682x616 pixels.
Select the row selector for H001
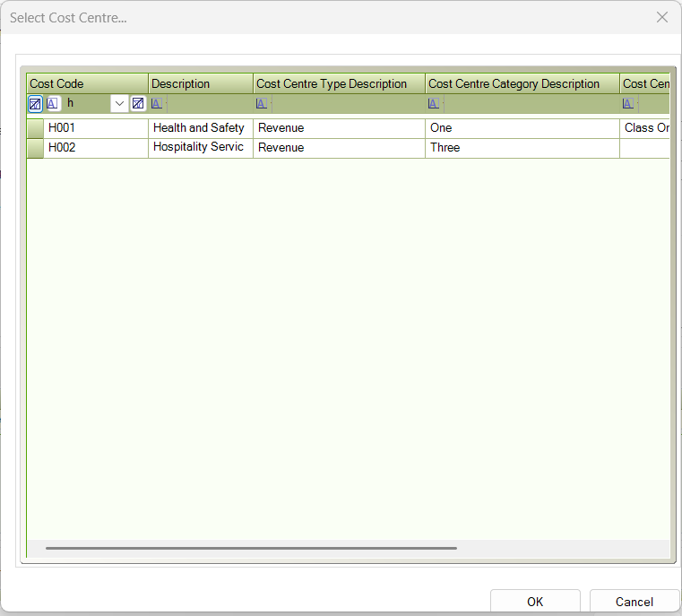click(x=35, y=128)
